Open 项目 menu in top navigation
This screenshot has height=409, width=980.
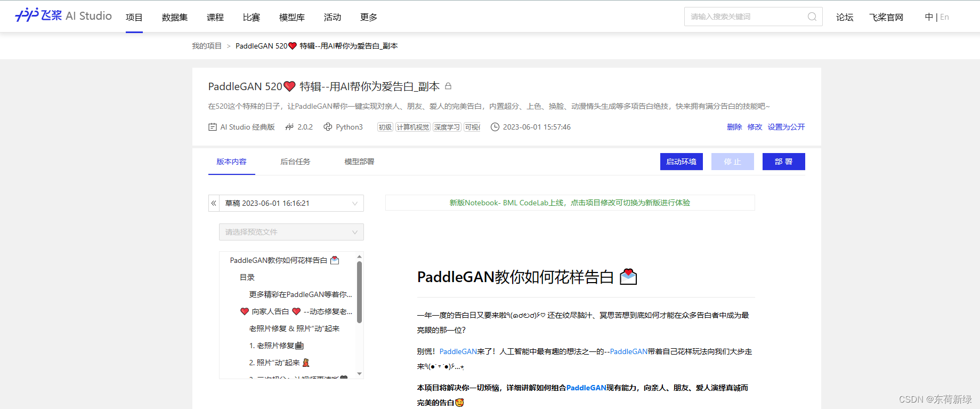click(x=134, y=17)
